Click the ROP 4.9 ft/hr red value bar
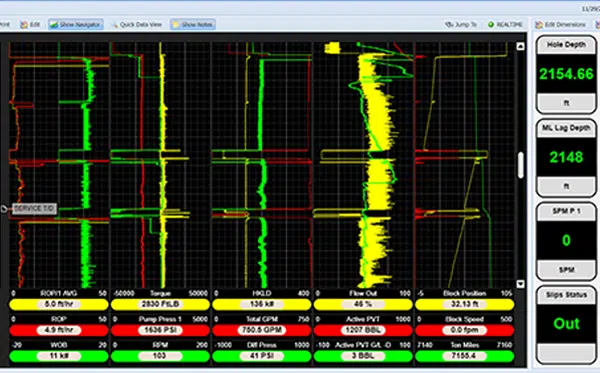The image size is (600, 373). click(59, 330)
